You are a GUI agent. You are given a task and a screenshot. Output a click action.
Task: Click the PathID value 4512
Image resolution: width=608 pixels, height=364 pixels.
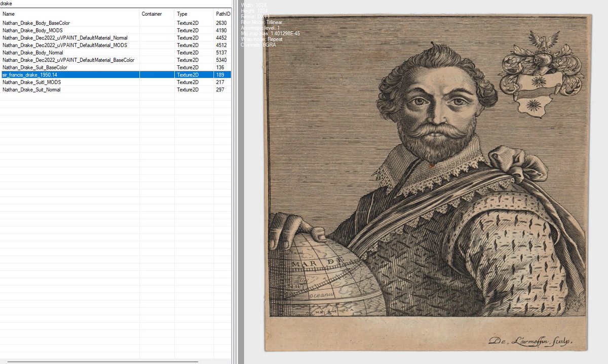(221, 45)
